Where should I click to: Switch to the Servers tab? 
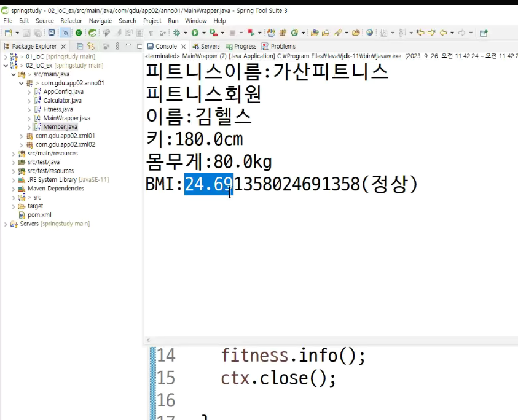[x=206, y=46]
